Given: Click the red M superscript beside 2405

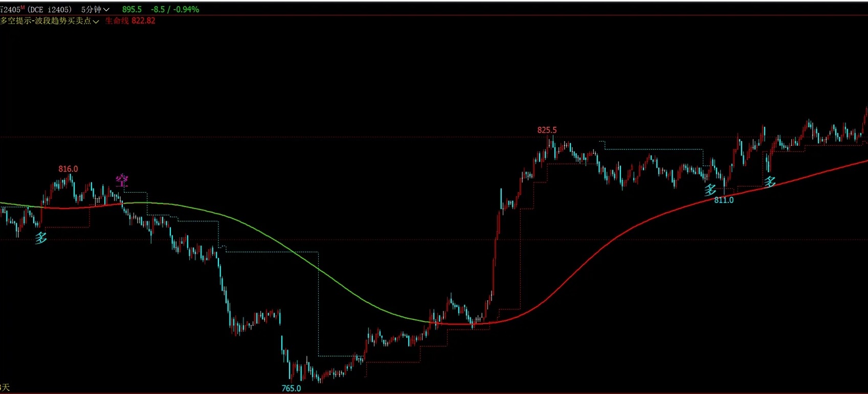Looking at the screenshot, I should 23,7.
